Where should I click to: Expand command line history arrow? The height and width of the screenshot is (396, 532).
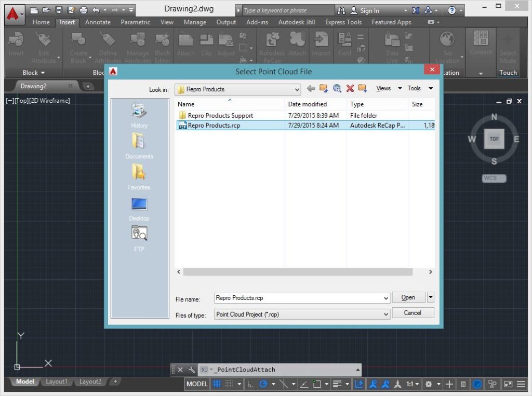tap(357, 370)
